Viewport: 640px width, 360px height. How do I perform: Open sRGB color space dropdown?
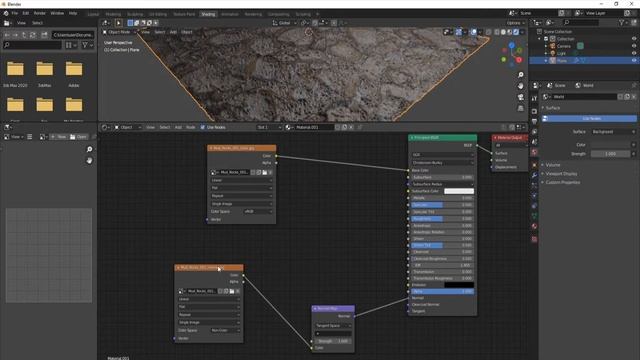tap(258, 212)
